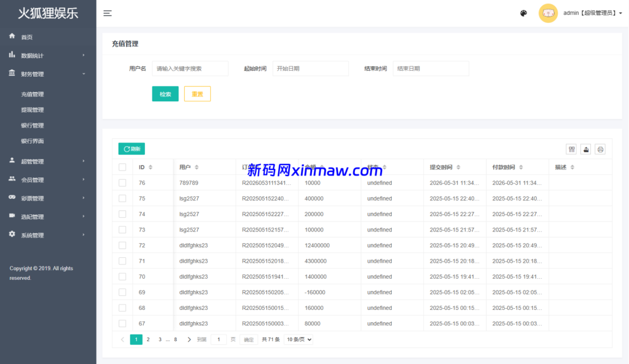Click the group icon for 会员管理
This screenshot has height=364, width=629.
[12, 179]
